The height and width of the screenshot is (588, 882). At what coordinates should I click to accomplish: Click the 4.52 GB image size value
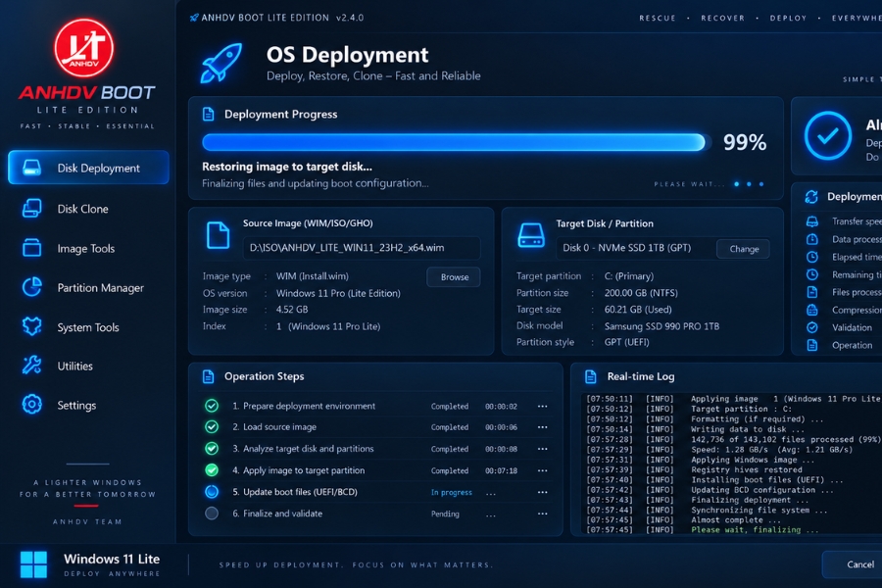[x=292, y=310]
